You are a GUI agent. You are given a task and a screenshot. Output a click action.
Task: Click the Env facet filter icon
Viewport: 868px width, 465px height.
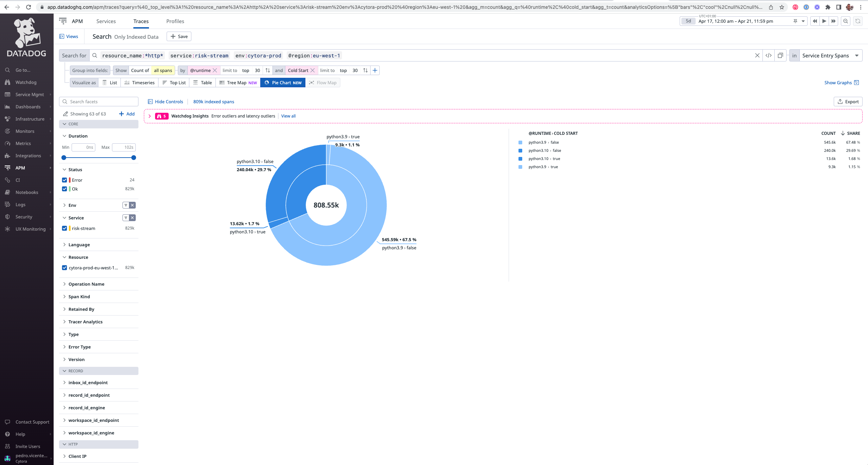pos(126,205)
